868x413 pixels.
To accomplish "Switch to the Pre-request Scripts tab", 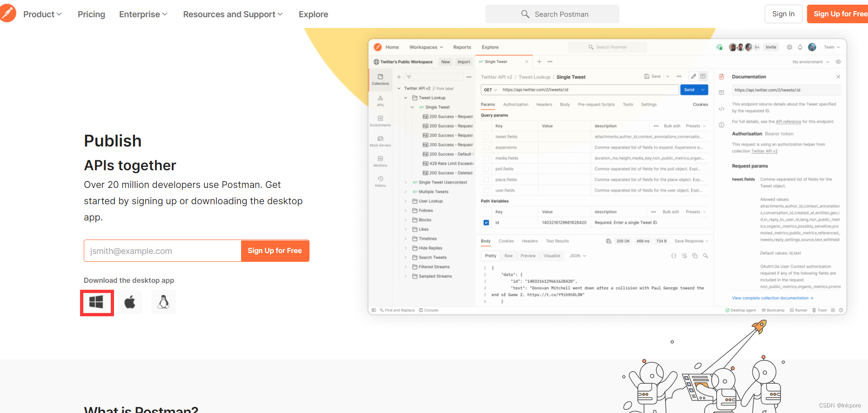I will (x=596, y=105).
